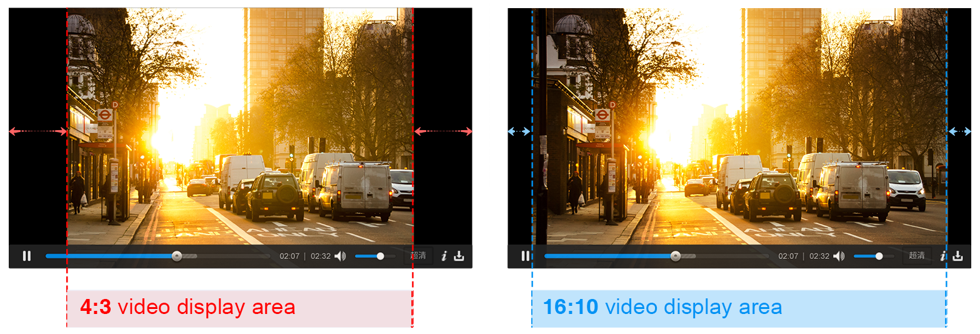Mute volume icon in 16:10 player
This screenshot has width=980, height=334.
click(x=839, y=256)
